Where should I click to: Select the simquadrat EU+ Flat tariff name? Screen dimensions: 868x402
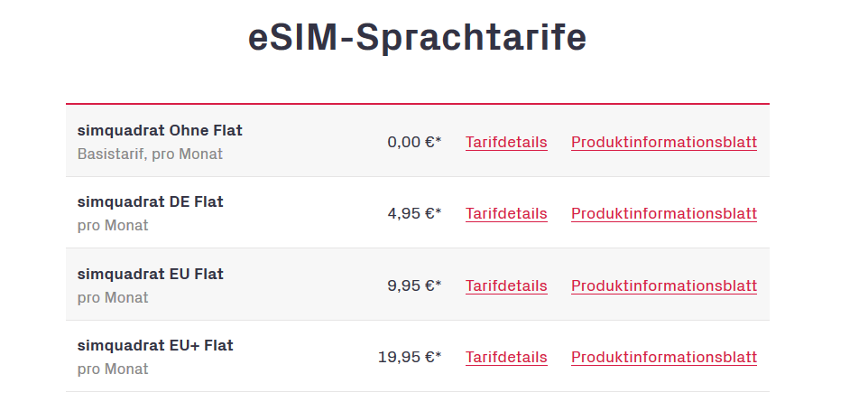155,345
